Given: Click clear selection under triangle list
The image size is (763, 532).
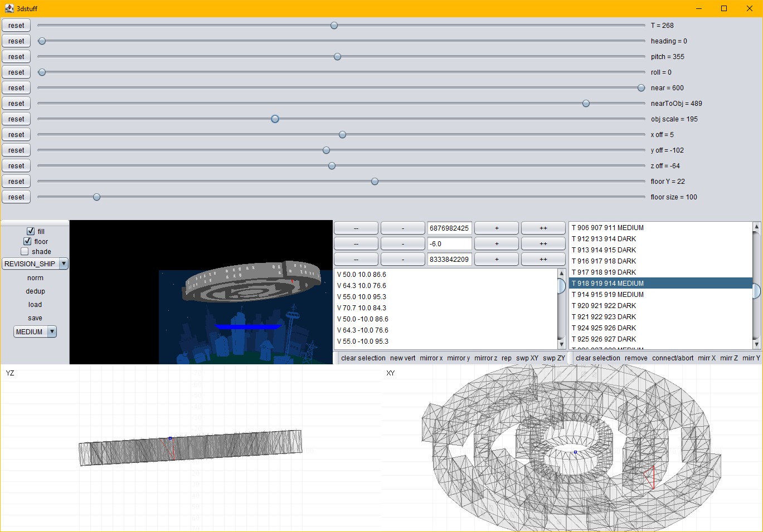Looking at the screenshot, I should pos(598,358).
